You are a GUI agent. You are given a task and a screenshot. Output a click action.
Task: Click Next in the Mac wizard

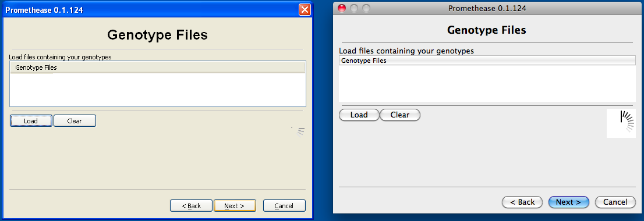tap(568, 202)
